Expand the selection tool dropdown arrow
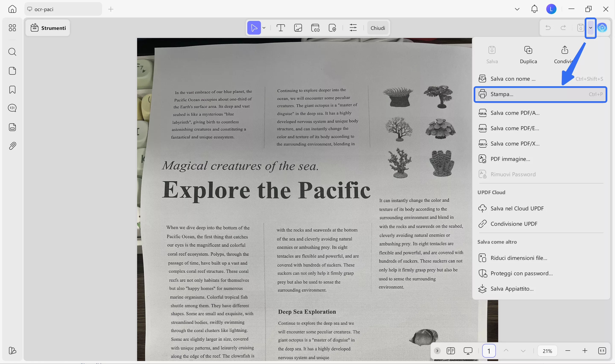The image size is (615, 364). pos(264,28)
